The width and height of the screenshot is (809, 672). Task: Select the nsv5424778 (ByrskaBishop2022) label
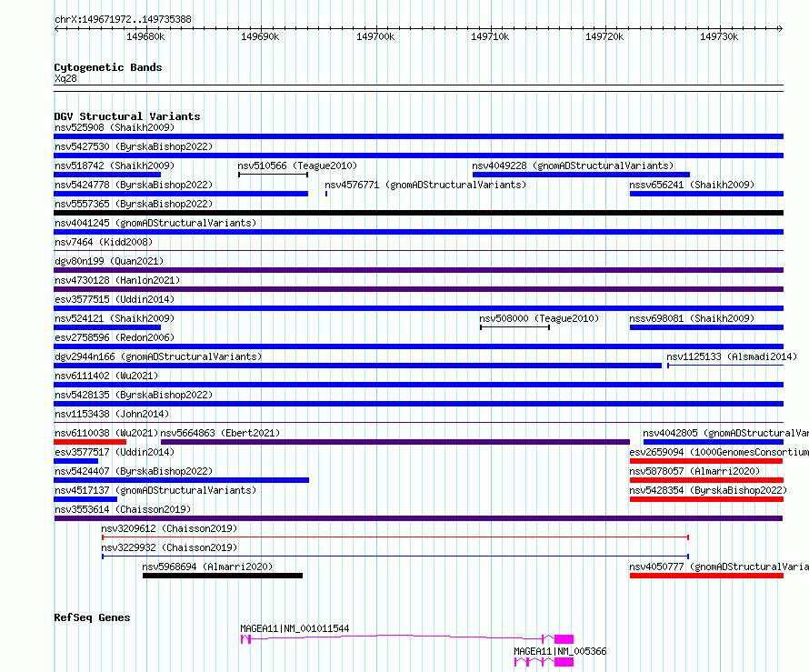[134, 185]
